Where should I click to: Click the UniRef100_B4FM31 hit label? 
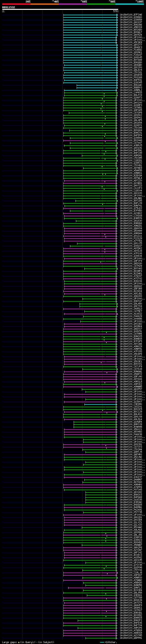point(131,80)
